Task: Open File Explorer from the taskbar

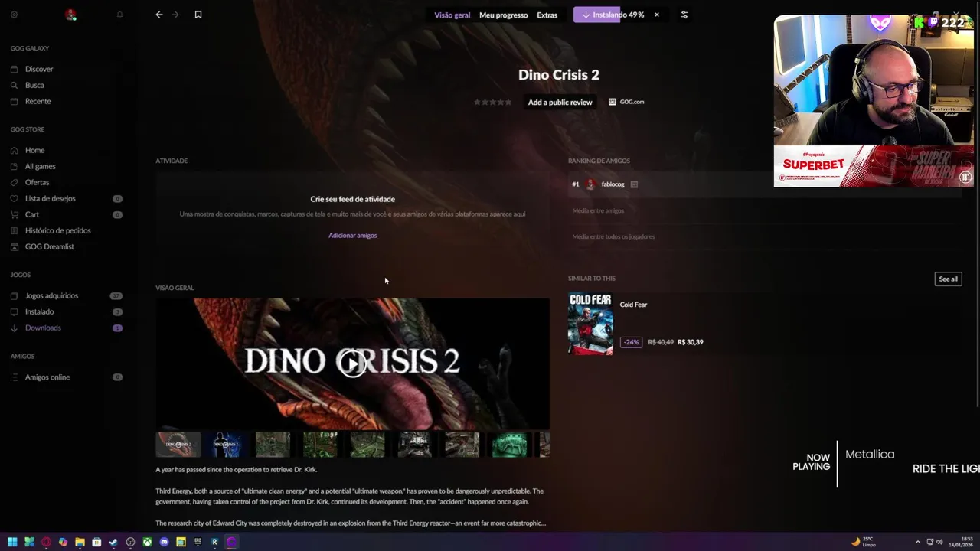Action: [80, 542]
